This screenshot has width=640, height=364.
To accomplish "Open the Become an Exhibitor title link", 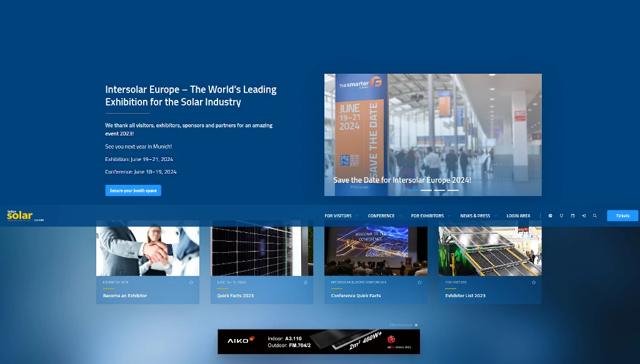I will (125, 295).
